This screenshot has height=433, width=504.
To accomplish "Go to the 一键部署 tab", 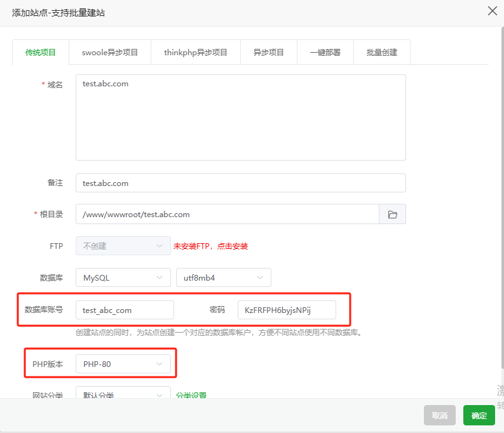I will [325, 53].
